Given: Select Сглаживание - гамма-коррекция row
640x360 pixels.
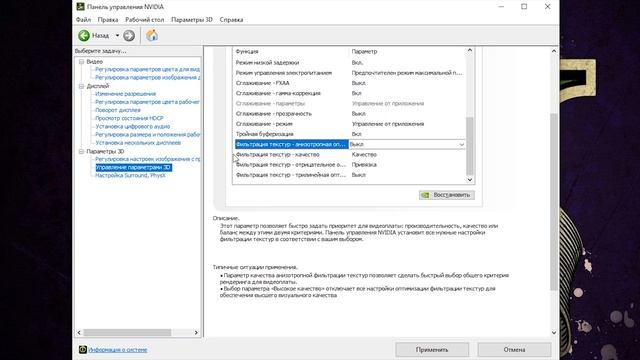Looking at the screenshot, I should pyautogui.click(x=350, y=93).
